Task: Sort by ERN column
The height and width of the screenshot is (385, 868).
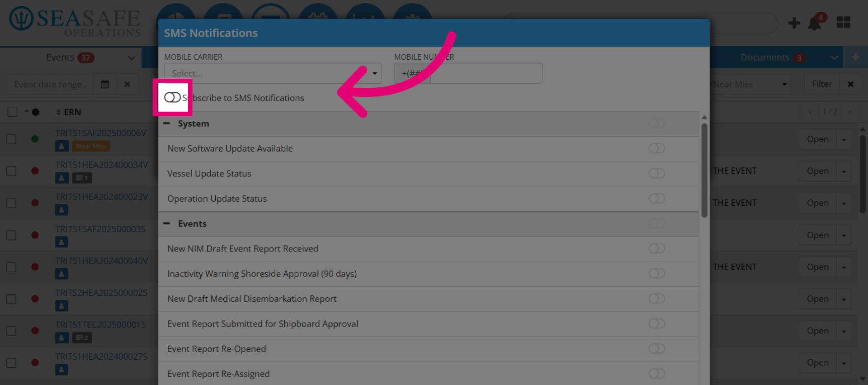Action: point(69,112)
